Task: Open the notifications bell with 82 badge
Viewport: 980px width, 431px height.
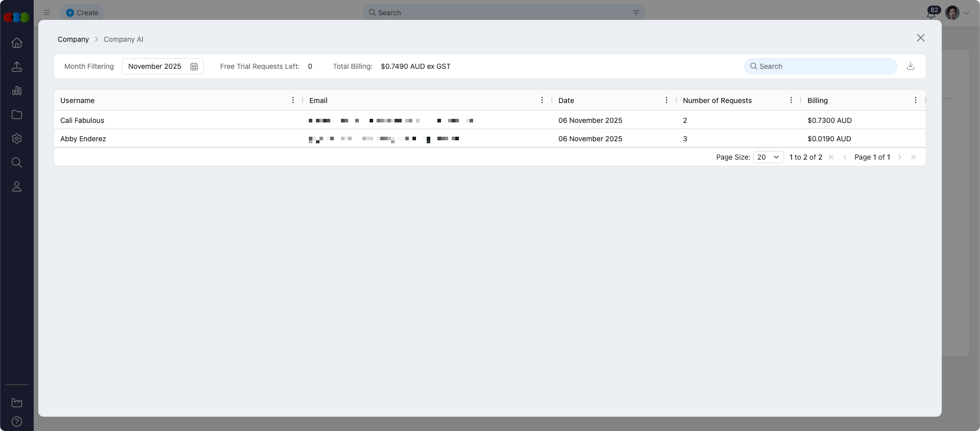Action: point(931,14)
